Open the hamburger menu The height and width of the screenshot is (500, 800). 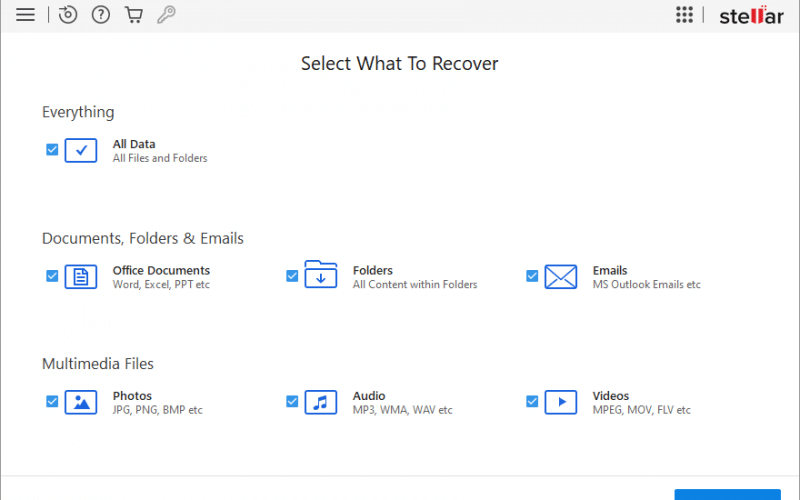[x=26, y=15]
